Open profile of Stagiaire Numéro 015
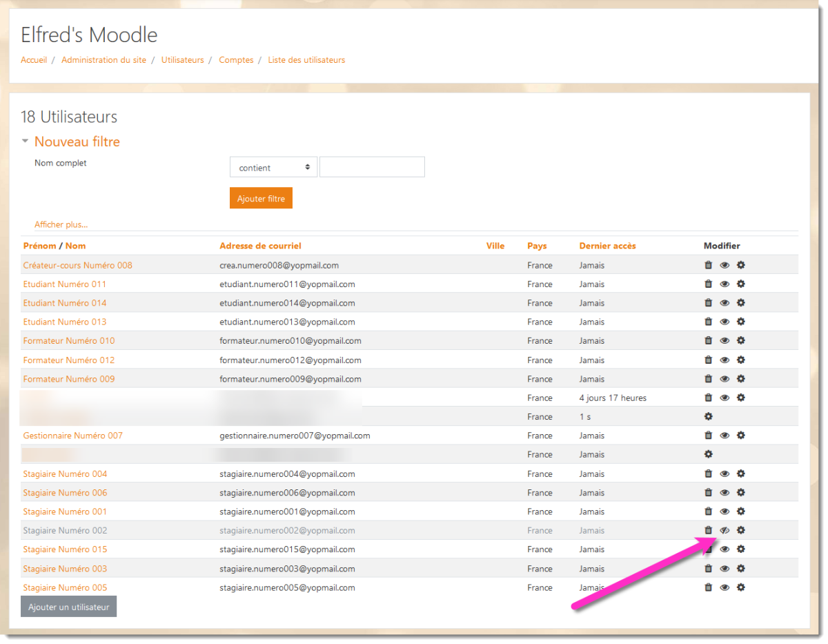828x644 pixels. (x=65, y=549)
